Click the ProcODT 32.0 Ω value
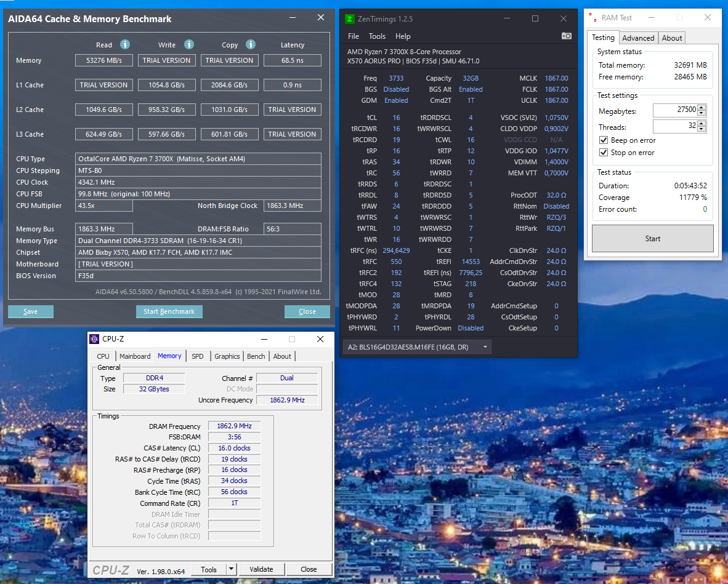728x584 pixels. pos(556,195)
